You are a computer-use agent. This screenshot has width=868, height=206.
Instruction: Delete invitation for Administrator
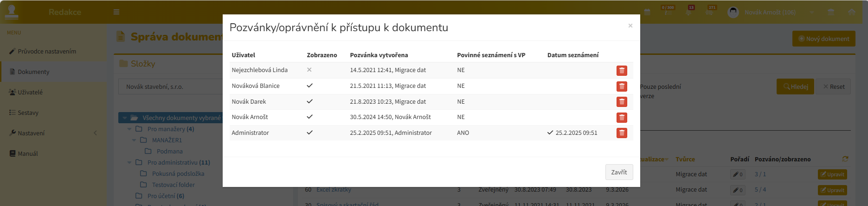point(622,133)
